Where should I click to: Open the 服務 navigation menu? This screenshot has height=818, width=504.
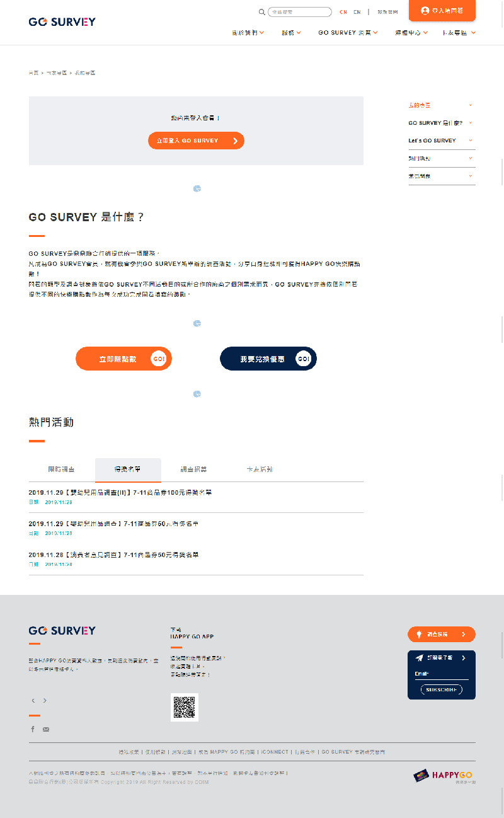pos(288,32)
